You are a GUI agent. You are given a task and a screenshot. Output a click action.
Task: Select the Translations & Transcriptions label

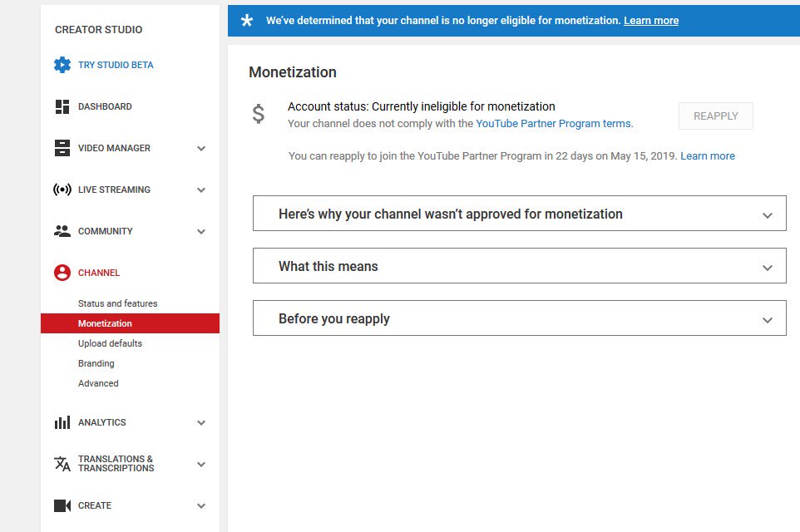(116, 464)
